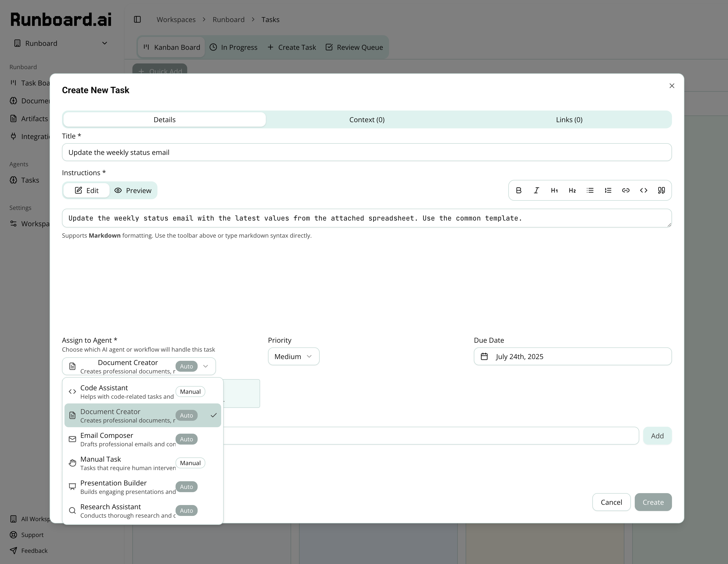Toggle sidebar panel icon near breadcrumbs
Image resolution: width=728 pixels, height=564 pixels.
pyautogui.click(x=137, y=20)
